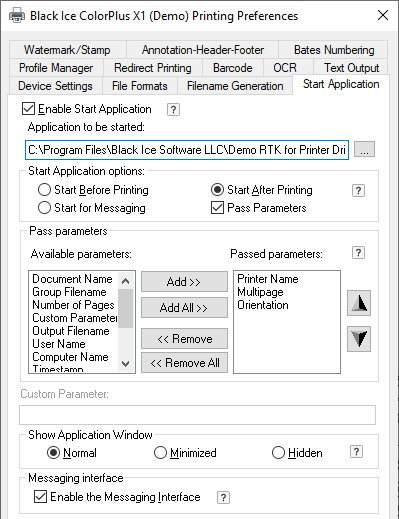The height and width of the screenshot is (519, 399).
Task: Click the << Remove All button
Action: (x=184, y=363)
